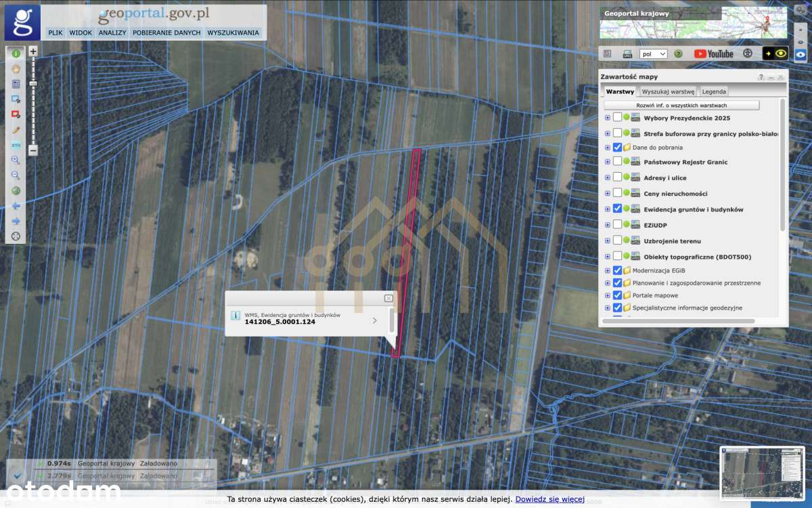Enable Ceny nieruchomości layer checkbox
The width and height of the screenshot is (812, 508).
click(x=617, y=193)
